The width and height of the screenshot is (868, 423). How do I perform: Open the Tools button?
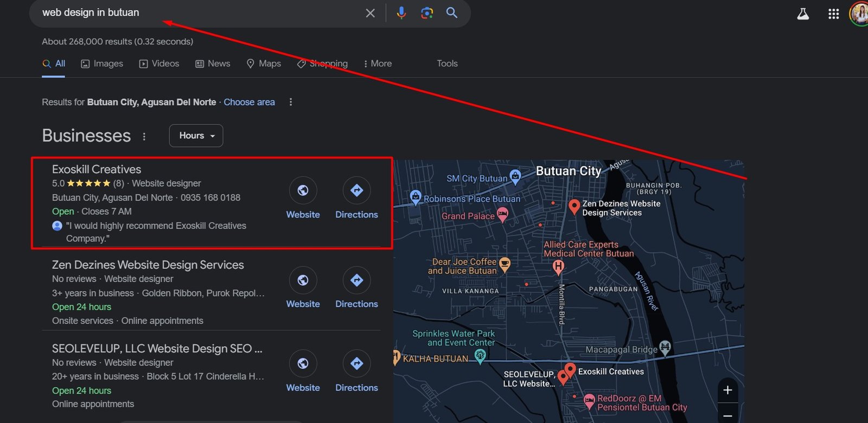(x=447, y=63)
